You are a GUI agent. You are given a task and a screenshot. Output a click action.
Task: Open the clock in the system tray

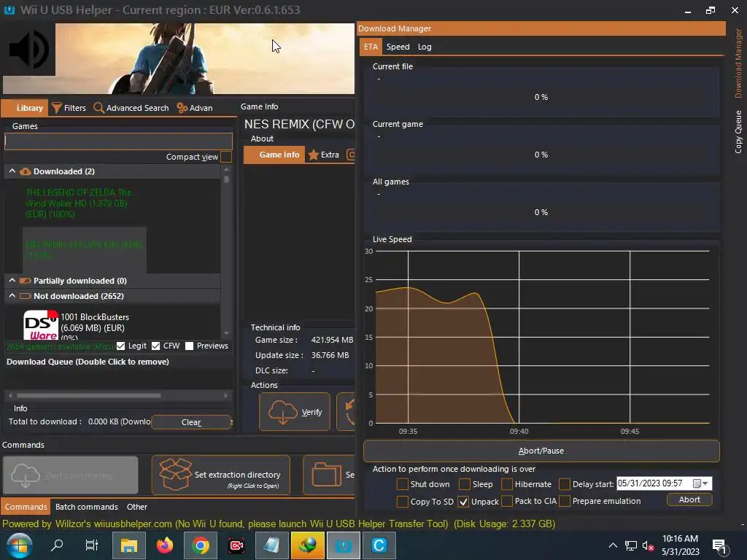680,545
